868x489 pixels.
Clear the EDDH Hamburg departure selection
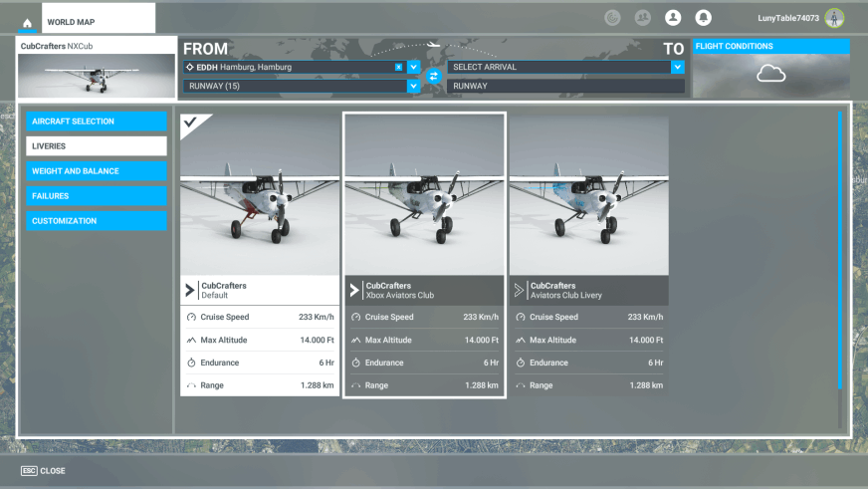pyautogui.click(x=399, y=67)
